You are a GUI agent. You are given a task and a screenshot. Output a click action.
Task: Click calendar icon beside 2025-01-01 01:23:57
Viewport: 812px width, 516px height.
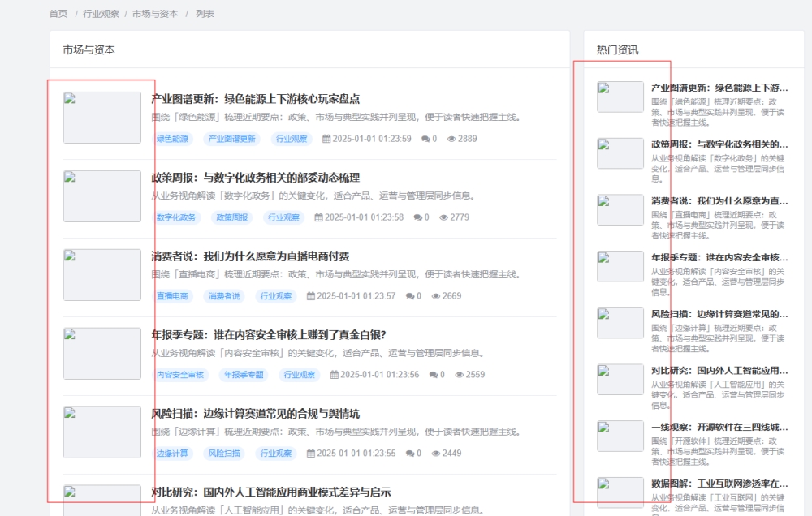tap(311, 296)
